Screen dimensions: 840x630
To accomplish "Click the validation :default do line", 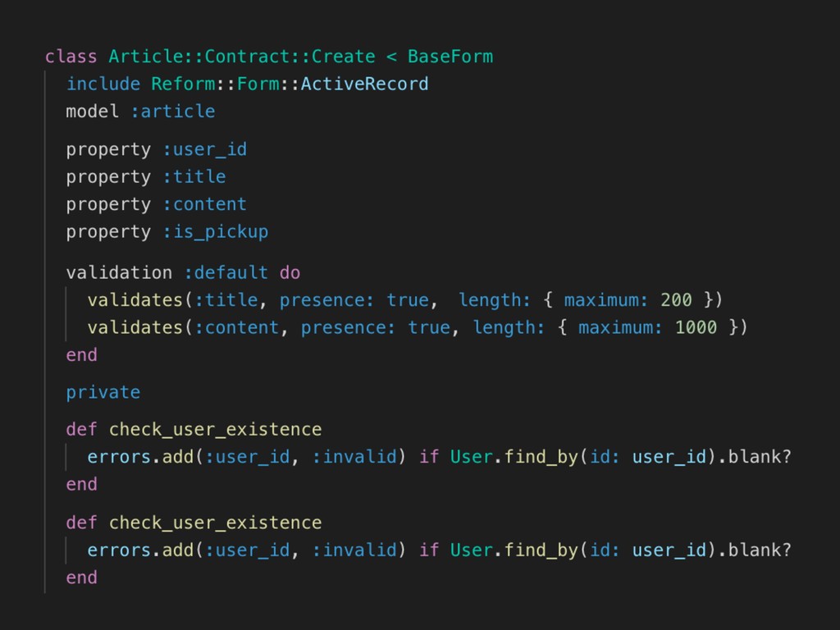I will [x=183, y=272].
